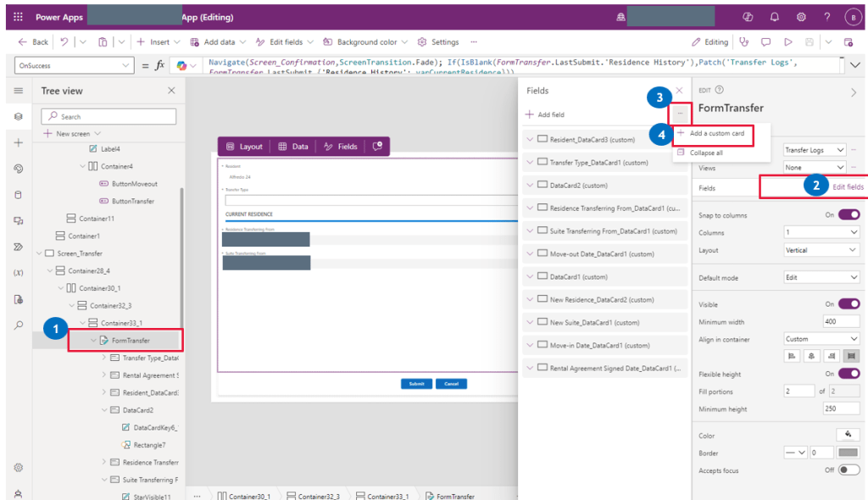Open the Data pane in left rail
Viewport: 868px width, 500px height.
click(19, 195)
